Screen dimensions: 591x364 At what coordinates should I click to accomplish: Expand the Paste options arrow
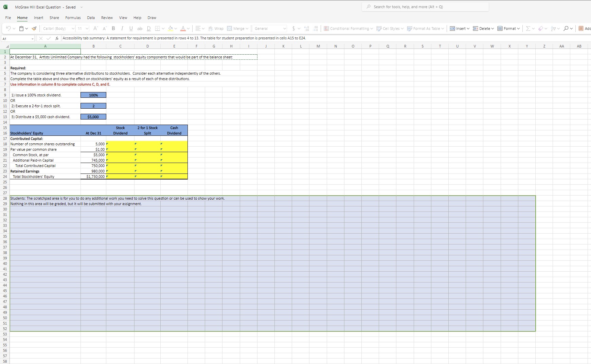pos(26,29)
